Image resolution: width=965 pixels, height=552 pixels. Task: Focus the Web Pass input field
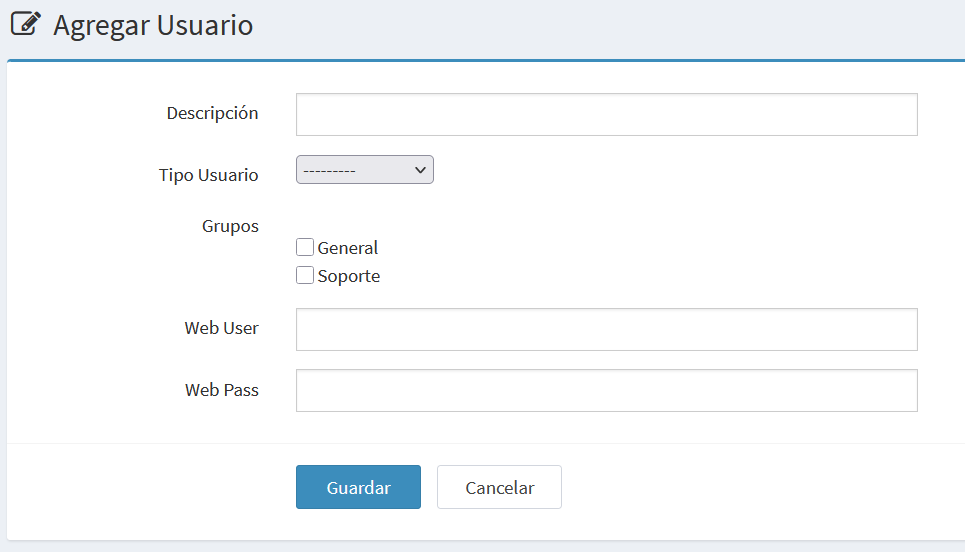[x=607, y=390]
